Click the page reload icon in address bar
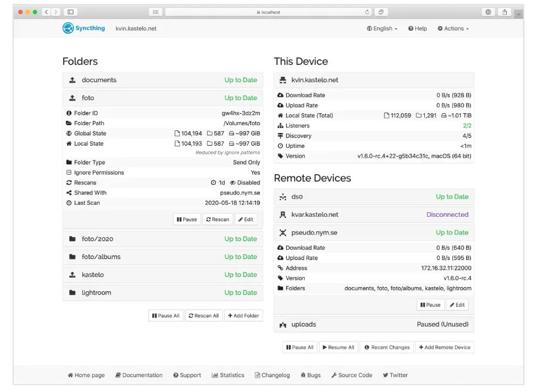The image size is (538, 392). pyautogui.click(x=367, y=12)
